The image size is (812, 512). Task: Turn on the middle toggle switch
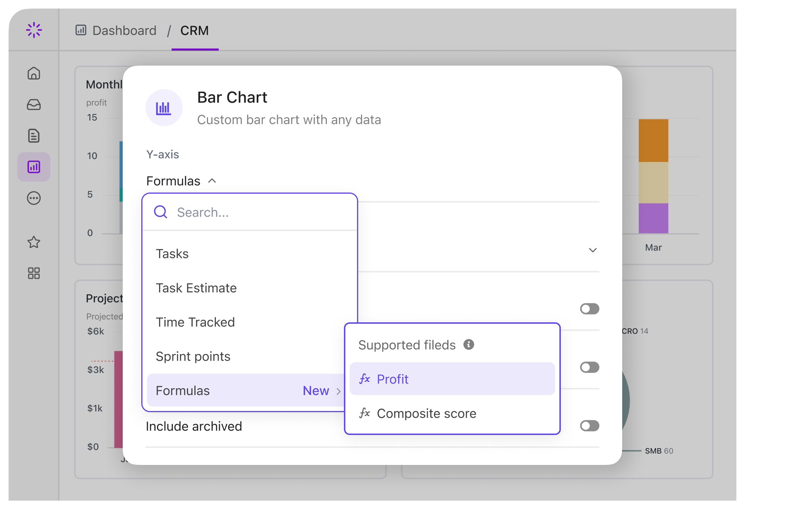tap(589, 367)
